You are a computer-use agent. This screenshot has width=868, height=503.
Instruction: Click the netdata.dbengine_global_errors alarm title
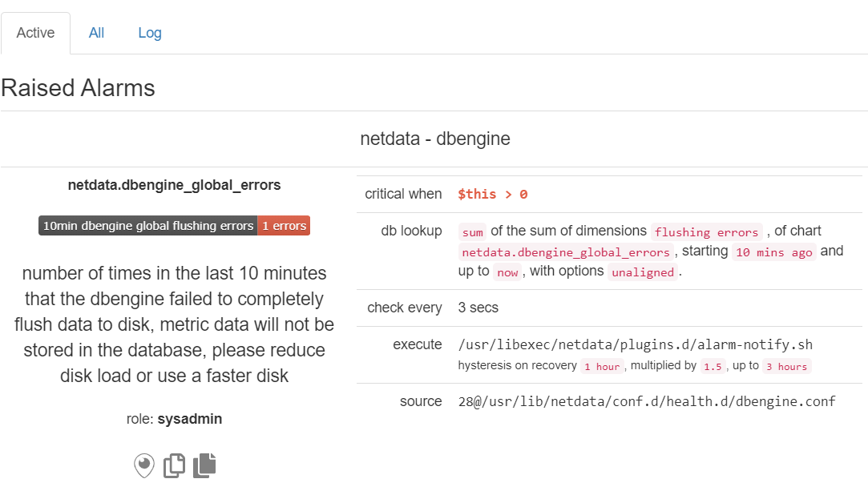tap(174, 185)
